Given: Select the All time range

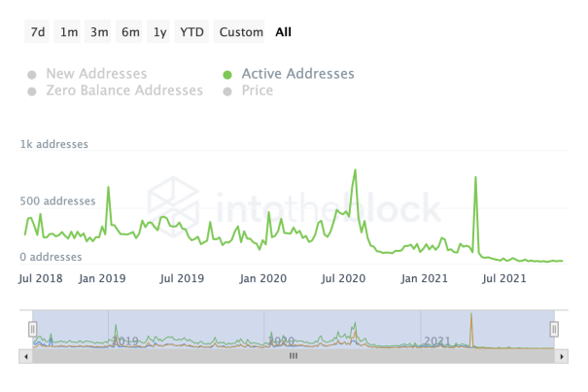Looking at the screenshot, I should pyautogui.click(x=284, y=32).
